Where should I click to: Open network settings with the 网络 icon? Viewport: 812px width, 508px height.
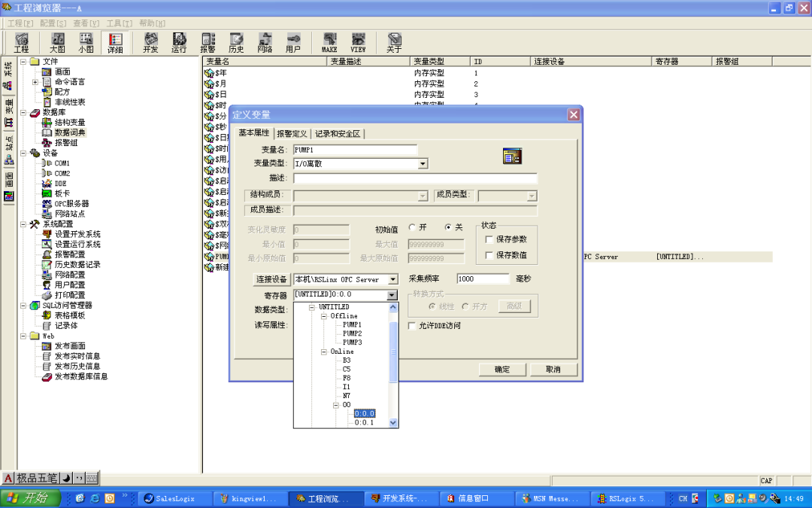[265, 41]
